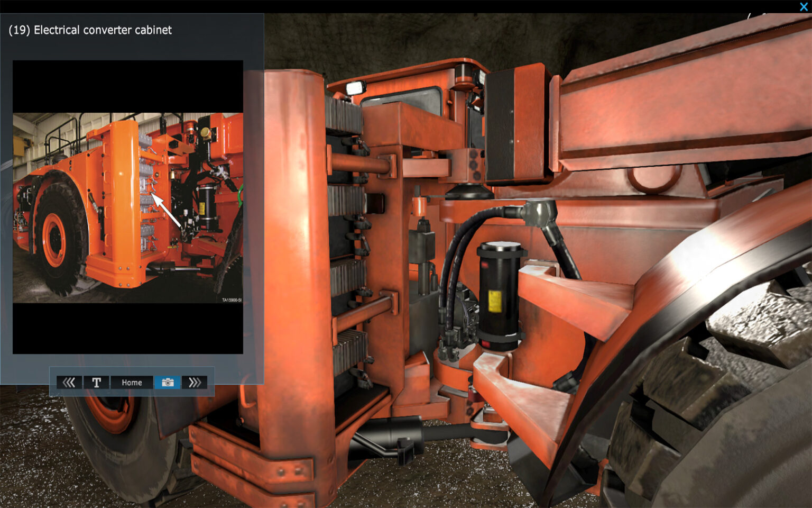Select the finned converter cabinet on the machine
The height and width of the screenshot is (508, 812).
pyautogui.click(x=349, y=238)
